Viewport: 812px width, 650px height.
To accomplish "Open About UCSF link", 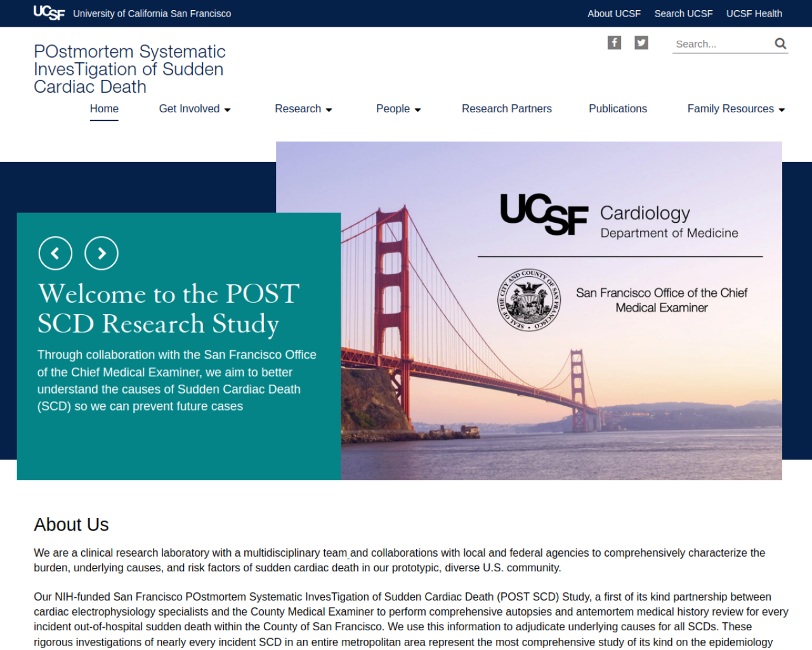I will coord(614,13).
